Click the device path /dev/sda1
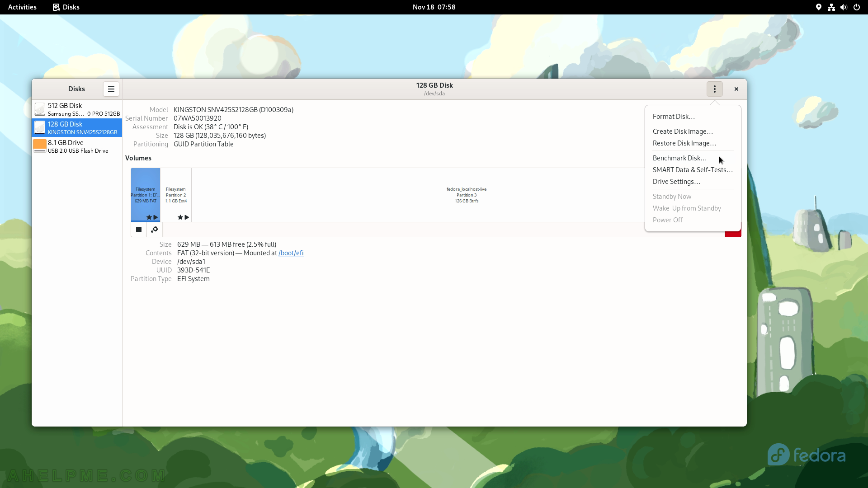The image size is (868, 488). point(191,262)
